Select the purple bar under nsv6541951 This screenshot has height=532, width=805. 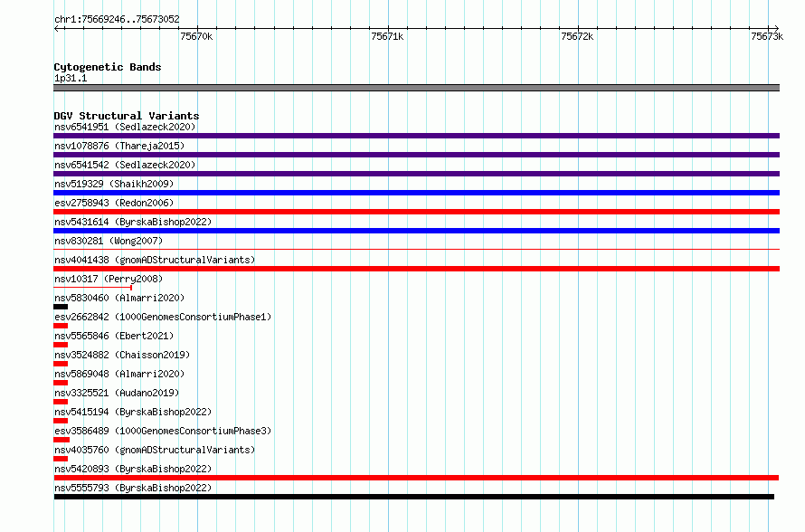pos(416,136)
